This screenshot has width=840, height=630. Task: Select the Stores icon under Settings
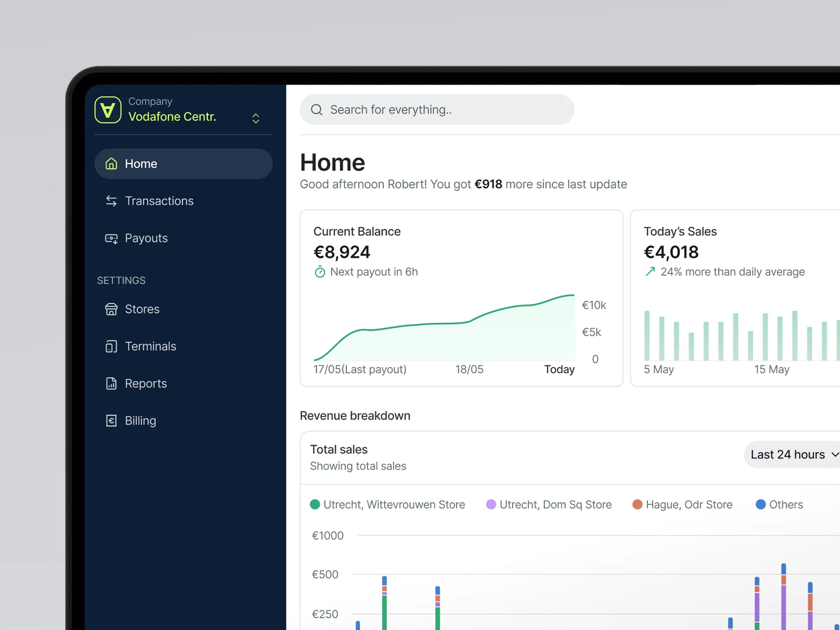[x=111, y=309]
